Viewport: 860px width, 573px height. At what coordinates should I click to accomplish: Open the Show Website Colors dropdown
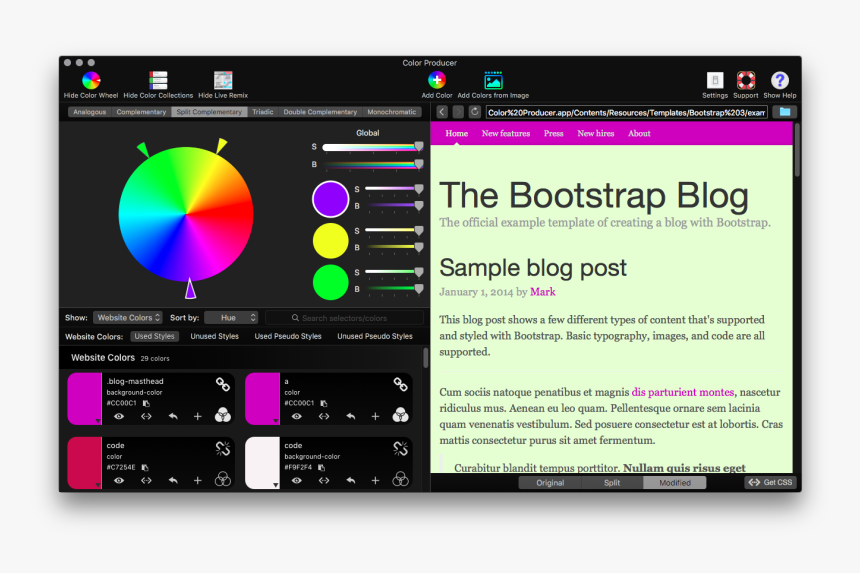click(127, 317)
